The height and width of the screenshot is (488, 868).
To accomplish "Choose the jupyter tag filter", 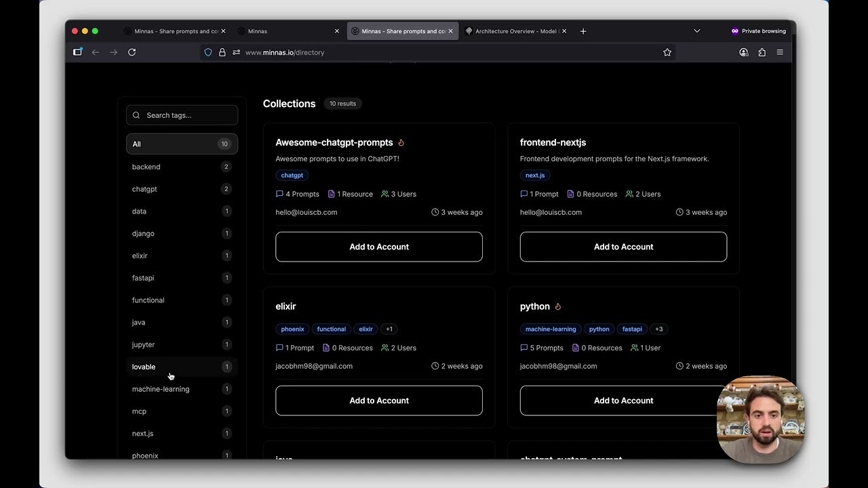I will tap(182, 344).
